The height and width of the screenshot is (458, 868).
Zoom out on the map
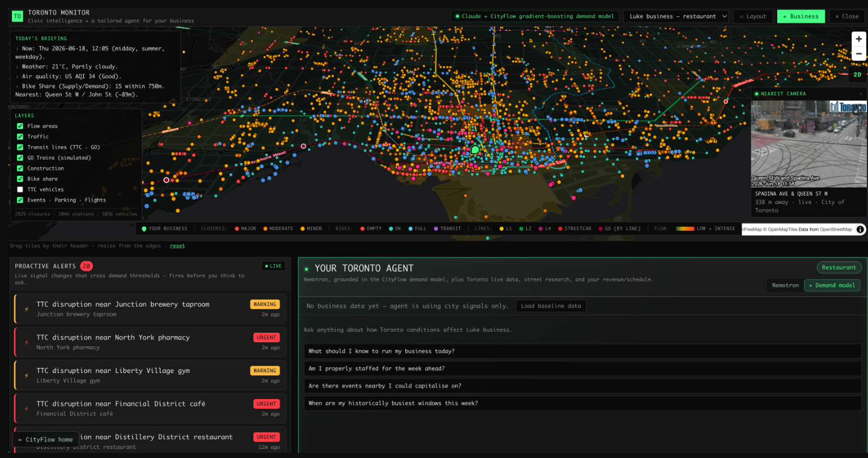(x=858, y=54)
